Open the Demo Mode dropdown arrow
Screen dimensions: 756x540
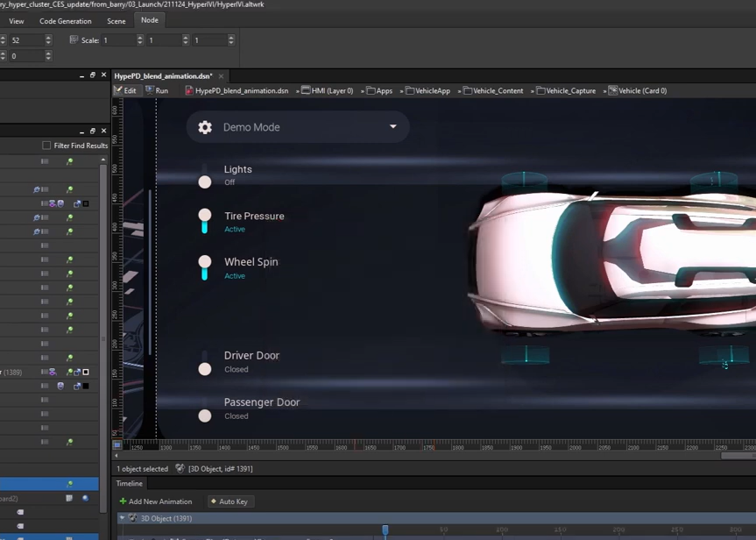pos(392,127)
